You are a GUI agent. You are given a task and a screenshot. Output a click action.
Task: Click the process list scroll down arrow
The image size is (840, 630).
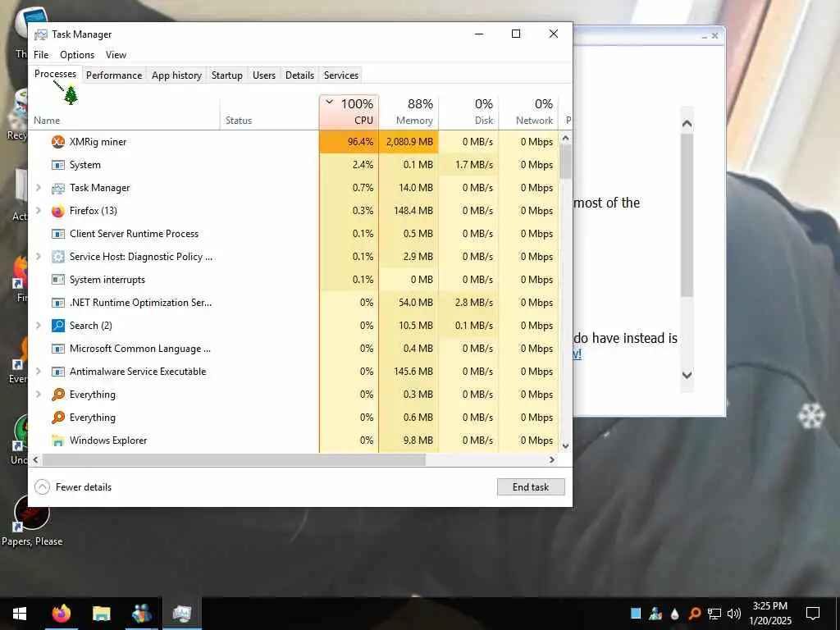pyautogui.click(x=566, y=445)
